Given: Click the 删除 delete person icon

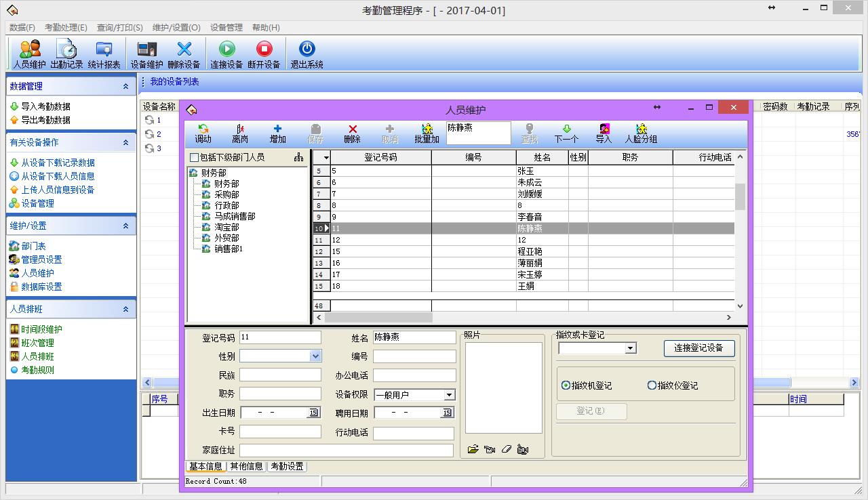Looking at the screenshot, I should point(352,133).
